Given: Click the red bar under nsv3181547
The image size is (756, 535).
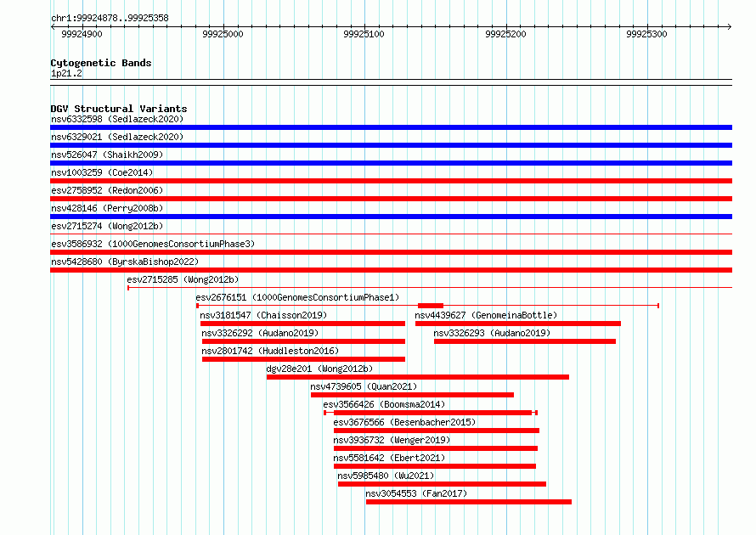Looking at the screenshot, I should click(302, 324).
